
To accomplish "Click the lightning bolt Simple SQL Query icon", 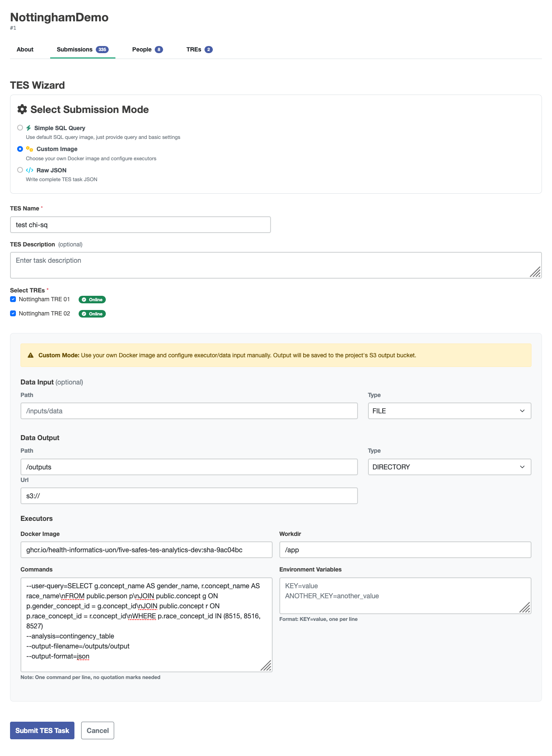I will [28, 128].
